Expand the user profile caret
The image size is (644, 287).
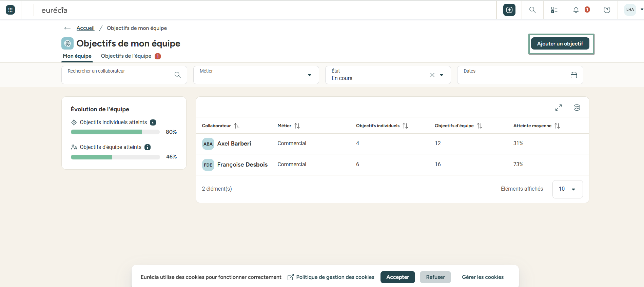(x=642, y=9)
